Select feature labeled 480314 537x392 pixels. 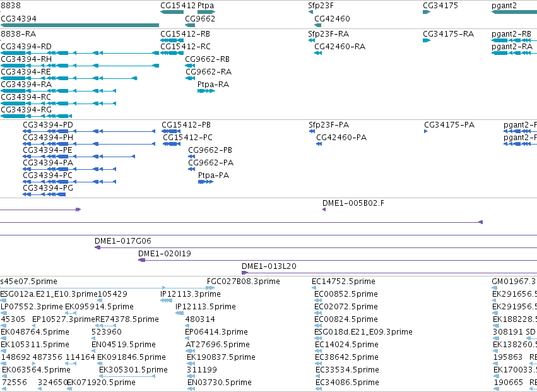pos(200,319)
